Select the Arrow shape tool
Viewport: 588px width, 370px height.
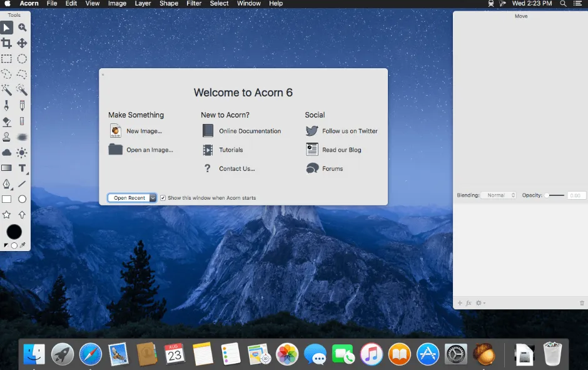[22, 215]
